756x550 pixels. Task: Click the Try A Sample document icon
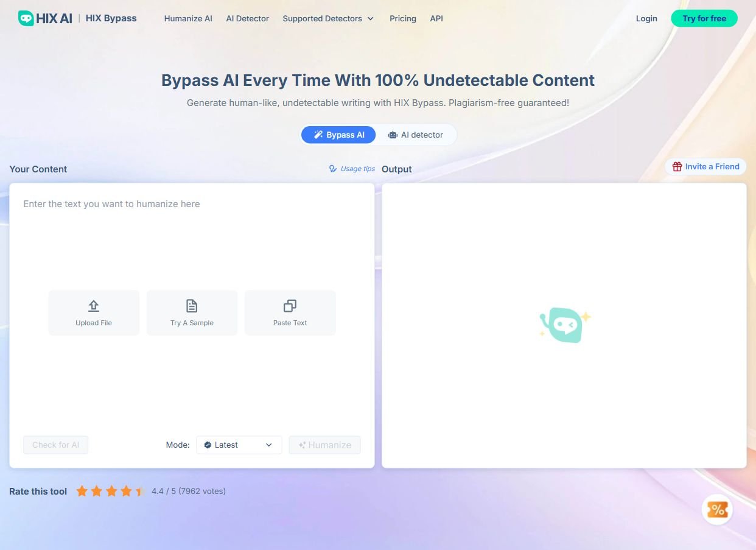coord(192,306)
